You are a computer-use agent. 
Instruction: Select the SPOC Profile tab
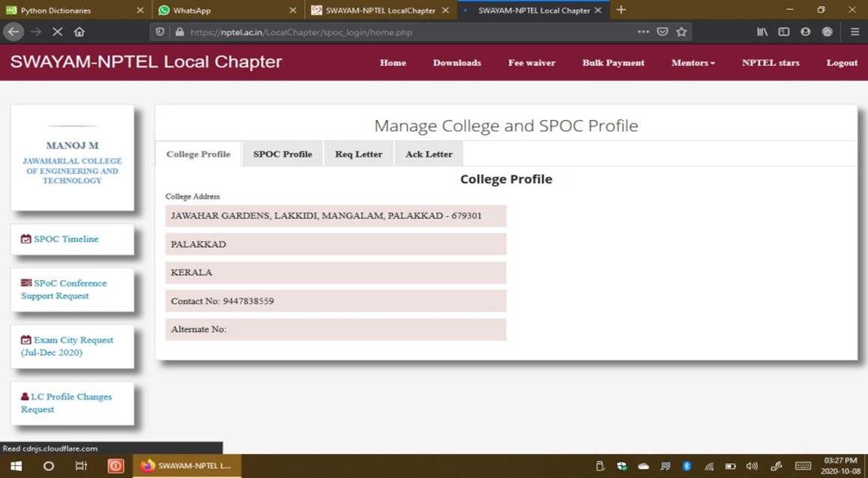(x=283, y=154)
